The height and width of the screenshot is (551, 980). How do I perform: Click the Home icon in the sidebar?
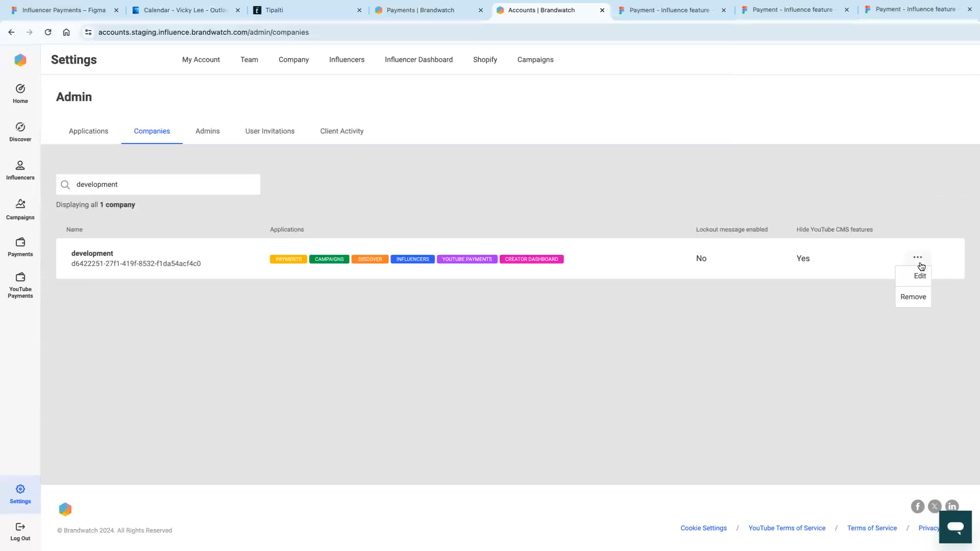click(20, 93)
